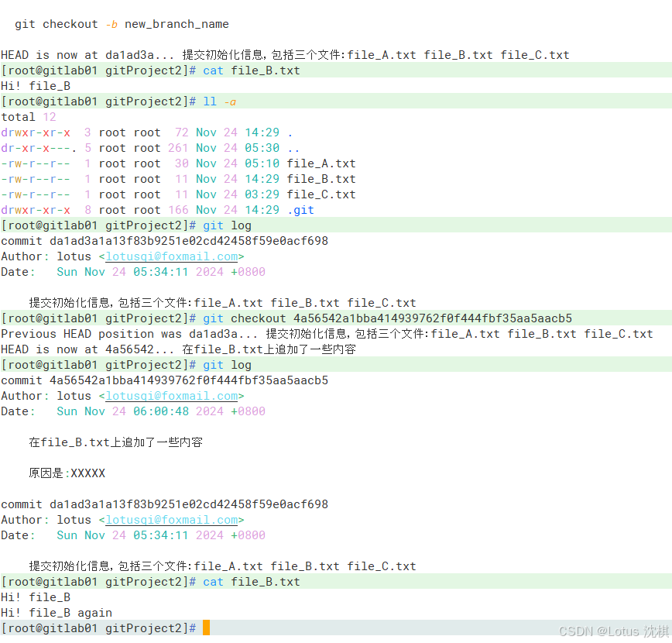Click the '166' size value of .git
The height and width of the screenshot is (643, 672).
(178, 210)
